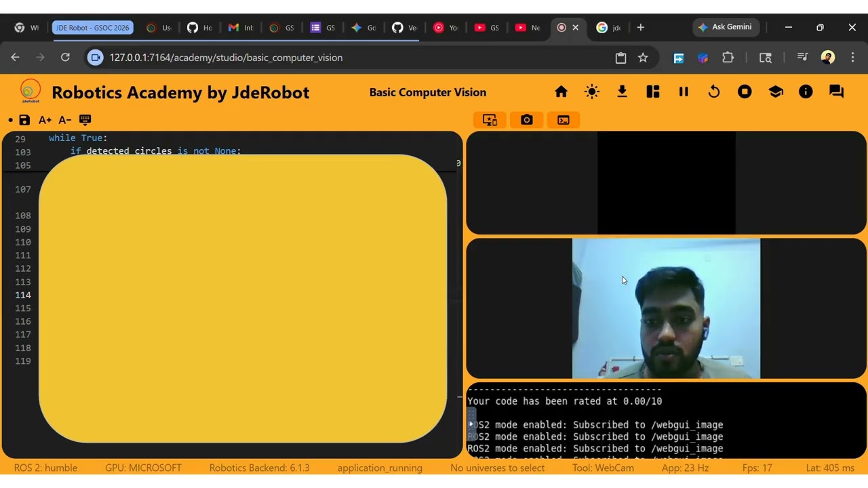Open the console terminal icon button
This screenshot has width=868, height=488.
pyautogui.click(x=564, y=120)
